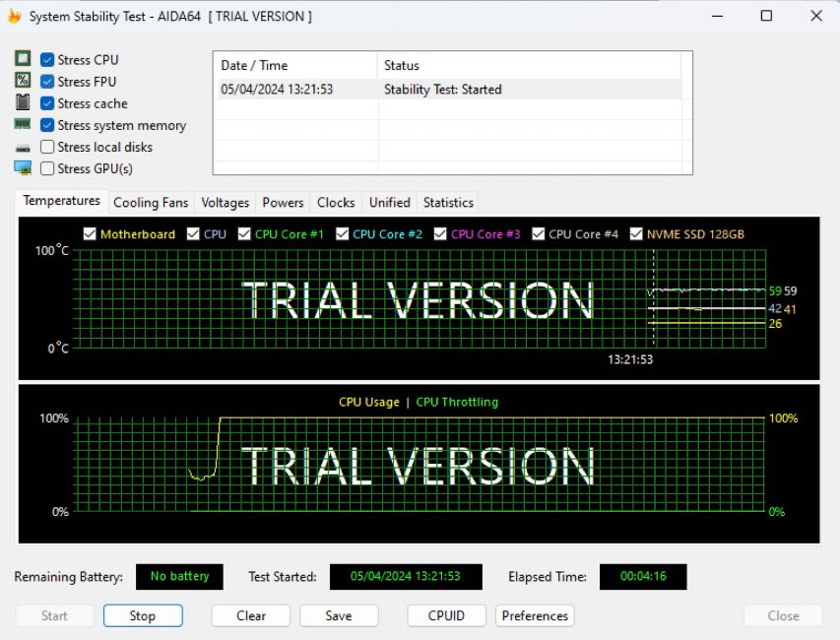Enable Stress GPU(s) checkbox
This screenshot has height=640, width=840.
click(x=47, y=168)
